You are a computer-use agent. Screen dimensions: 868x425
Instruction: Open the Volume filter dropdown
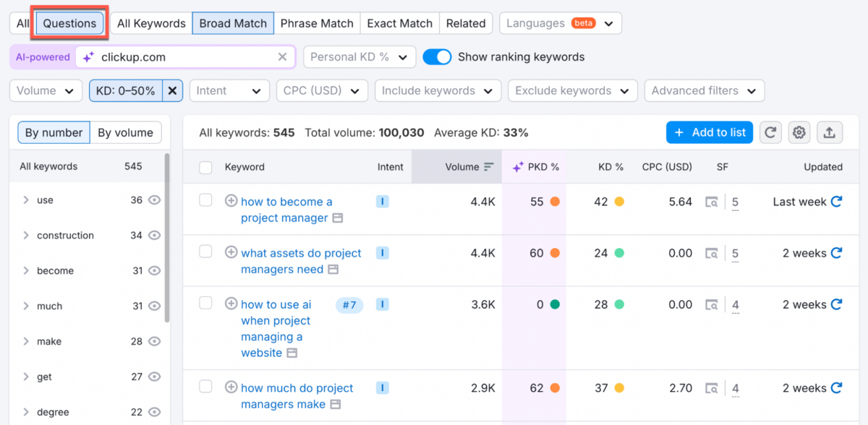point(46,90)
